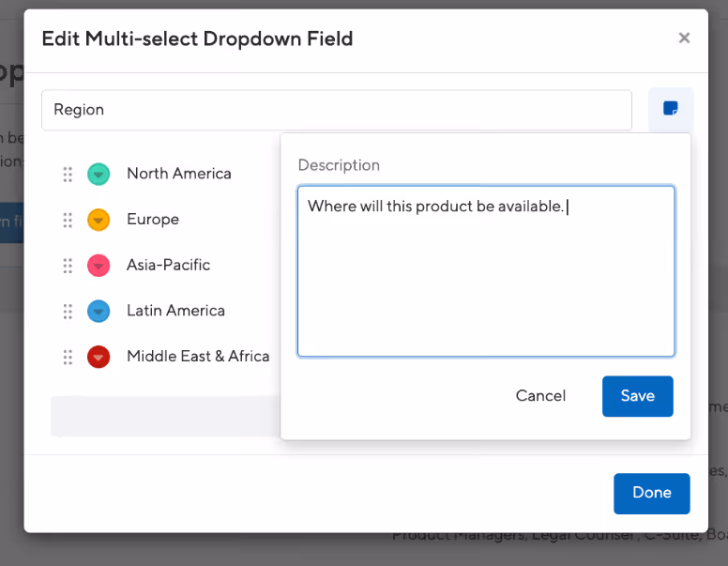
Task: Close the Edit Multi-select Dropdown Field dialog
Action: 684,38
